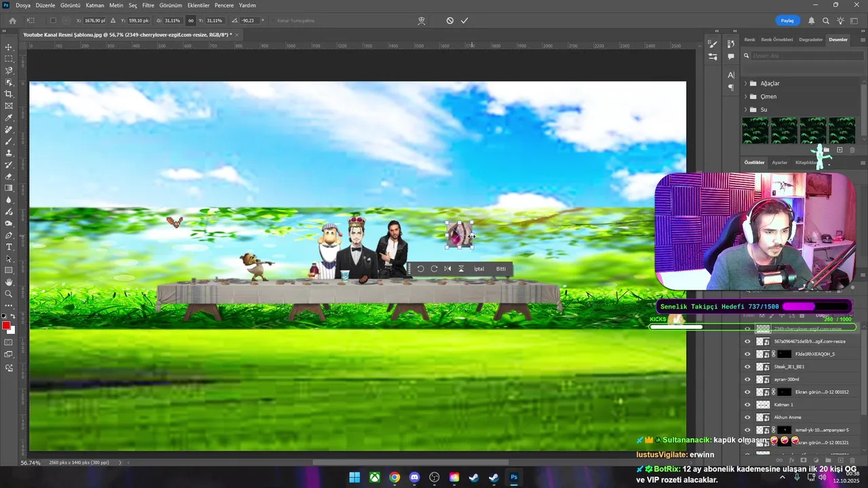Switch to the Degradeler tab
868x488 pixels.
point(811,39)
